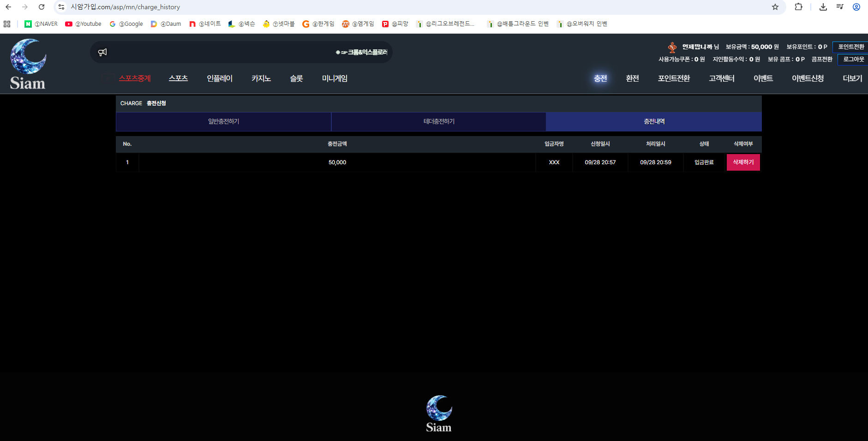Click the address bar URL field
The image size is (868, 441).
415,7
